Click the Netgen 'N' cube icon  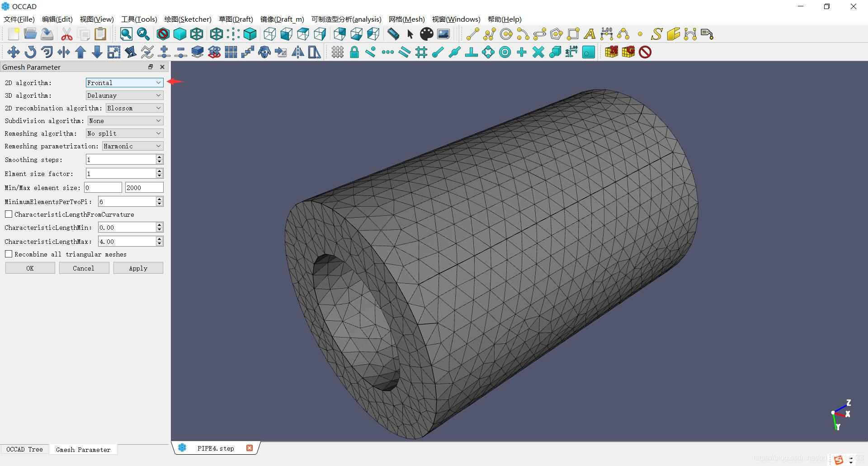(611, 52)
